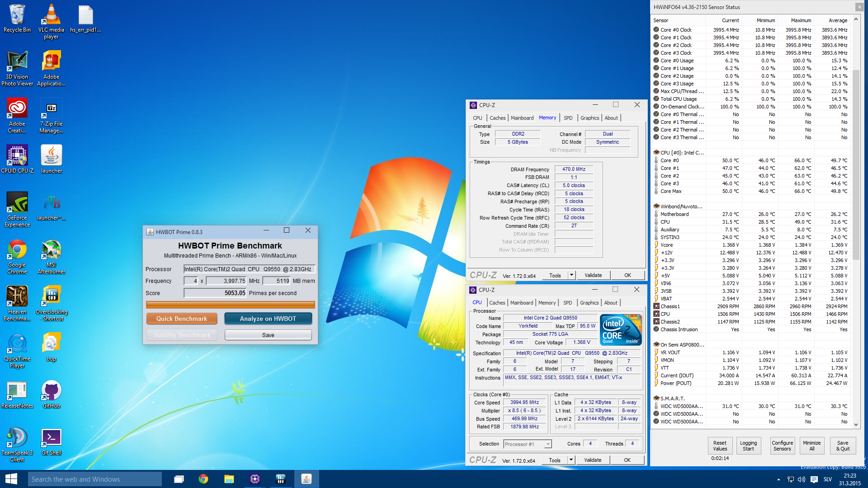Screen dimensions: 868x488
Task: Open Tools dropdown arrow in Memory CPU-Z window
Action: (571, 275)
